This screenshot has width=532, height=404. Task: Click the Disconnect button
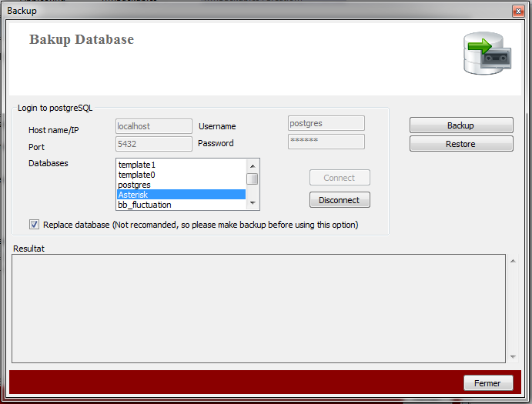(x=340, y=200)
